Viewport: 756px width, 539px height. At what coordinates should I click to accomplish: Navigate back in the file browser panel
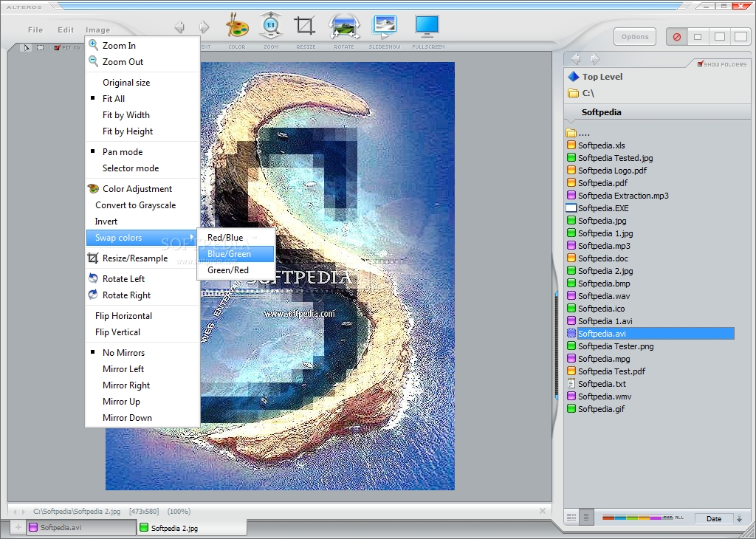[576, 59]
